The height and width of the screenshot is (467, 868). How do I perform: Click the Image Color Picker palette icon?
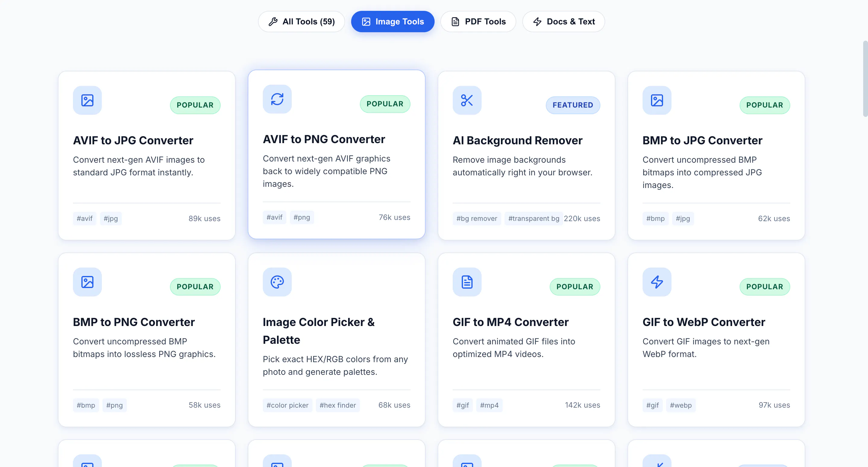(x=277, y=282)
